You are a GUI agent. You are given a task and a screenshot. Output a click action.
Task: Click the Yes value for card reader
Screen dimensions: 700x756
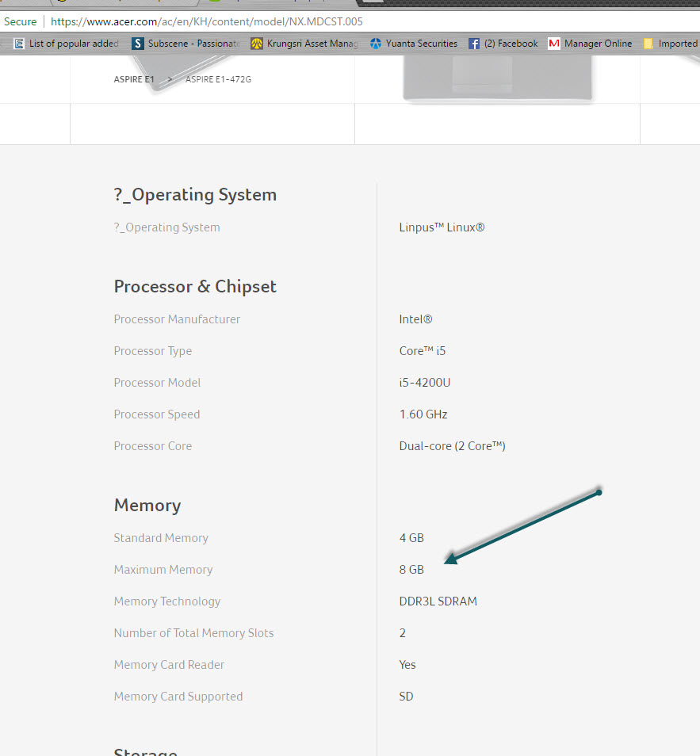click(407, 665)
